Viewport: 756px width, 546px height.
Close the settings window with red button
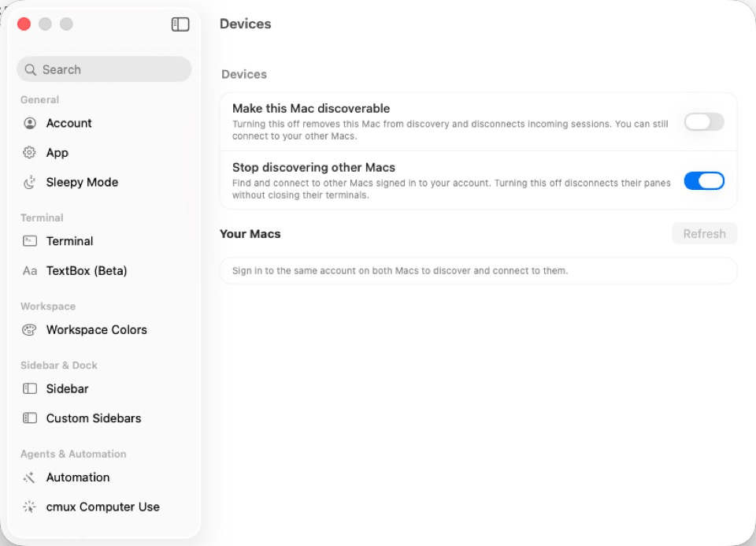pos(24,24)
